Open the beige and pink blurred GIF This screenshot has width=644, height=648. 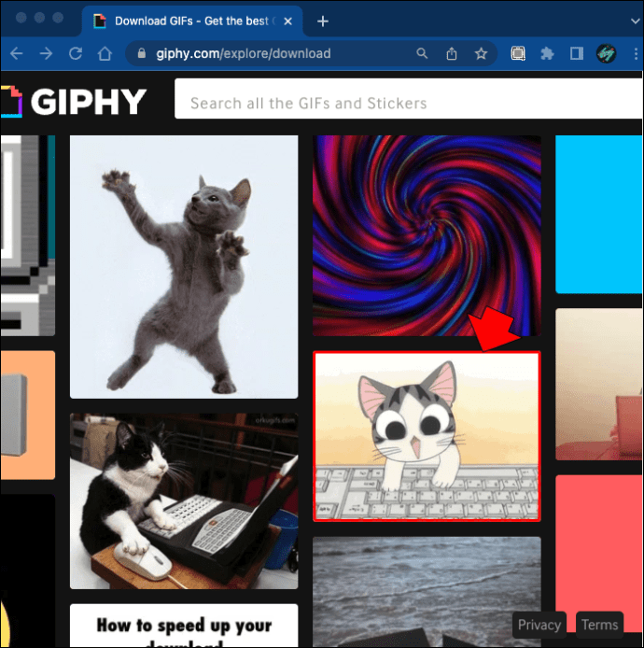599,385
